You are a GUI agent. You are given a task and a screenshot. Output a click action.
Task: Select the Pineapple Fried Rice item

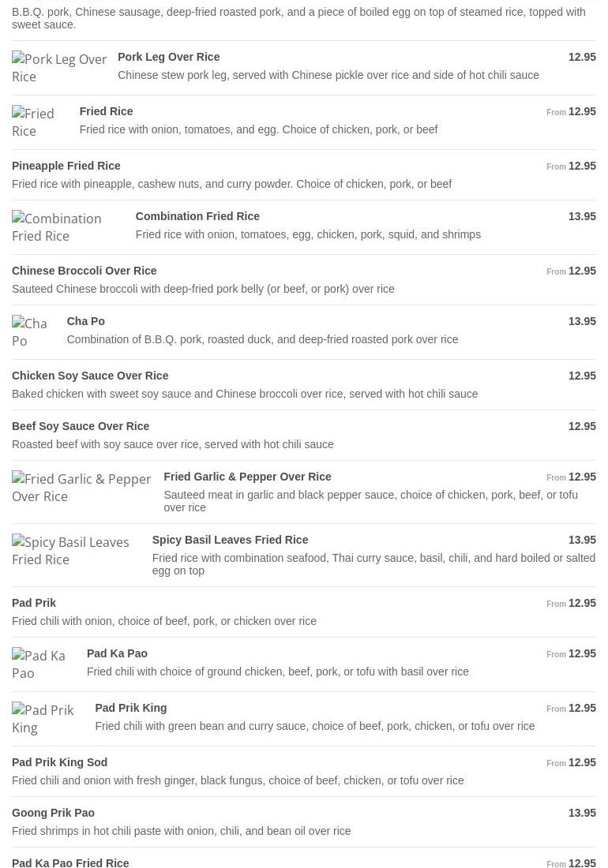pyautogui.click(x=66, y=166)
